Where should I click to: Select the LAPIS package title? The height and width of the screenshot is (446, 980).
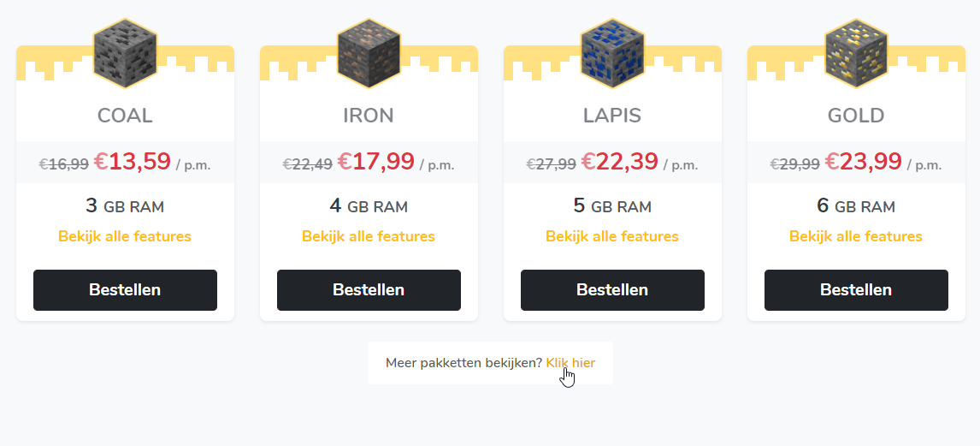point(612,116)
